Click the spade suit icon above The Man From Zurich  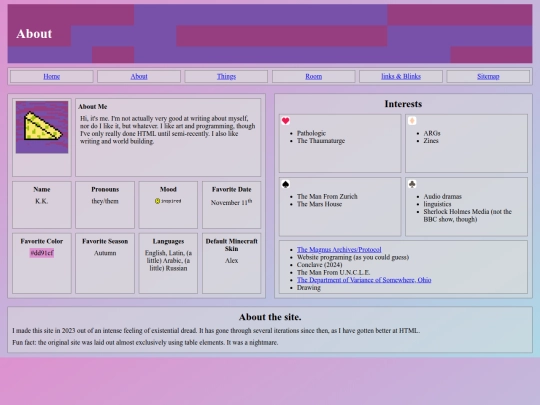pos(285,184)
